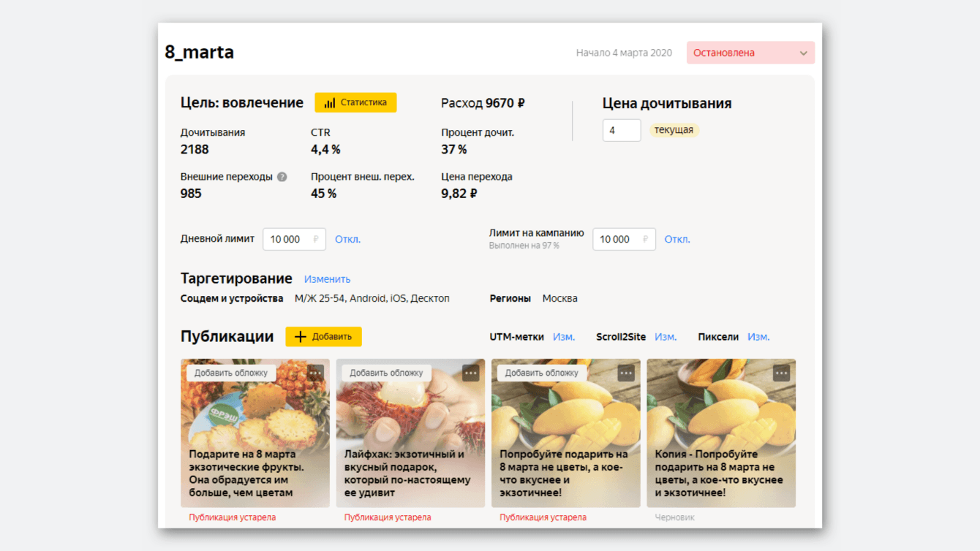
Task: Disable the campaign limit via Откл.
Action: point(677,239)
